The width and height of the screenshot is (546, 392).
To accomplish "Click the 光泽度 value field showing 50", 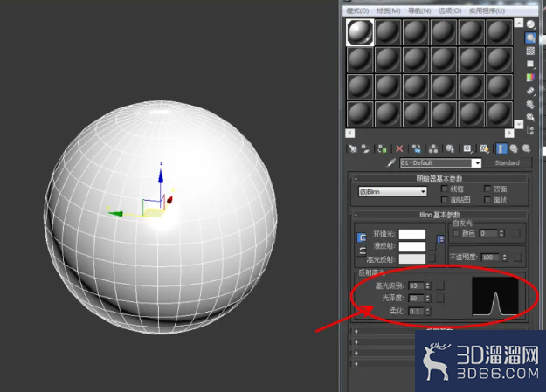I will tap(416, 299).
